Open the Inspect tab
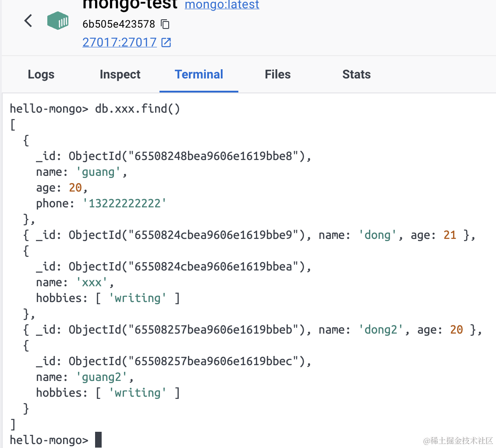This screenshot has height=448, width=496. point(120,75)
